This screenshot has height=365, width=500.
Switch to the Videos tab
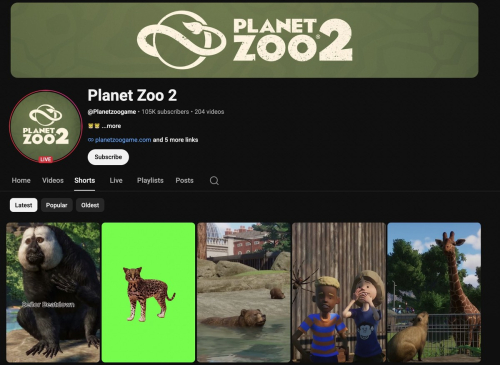tap(53, 180)
